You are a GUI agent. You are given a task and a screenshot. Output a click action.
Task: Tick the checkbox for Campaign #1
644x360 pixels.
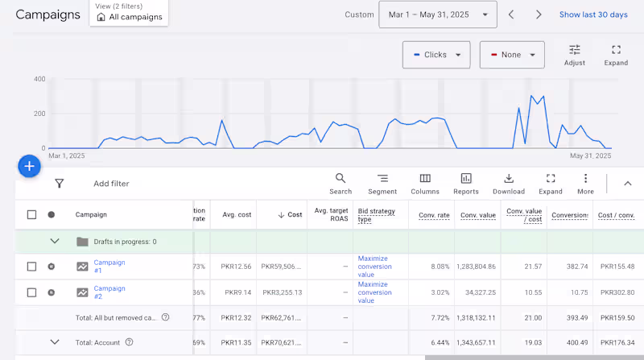pyautogui.click(x=31, y=267)
